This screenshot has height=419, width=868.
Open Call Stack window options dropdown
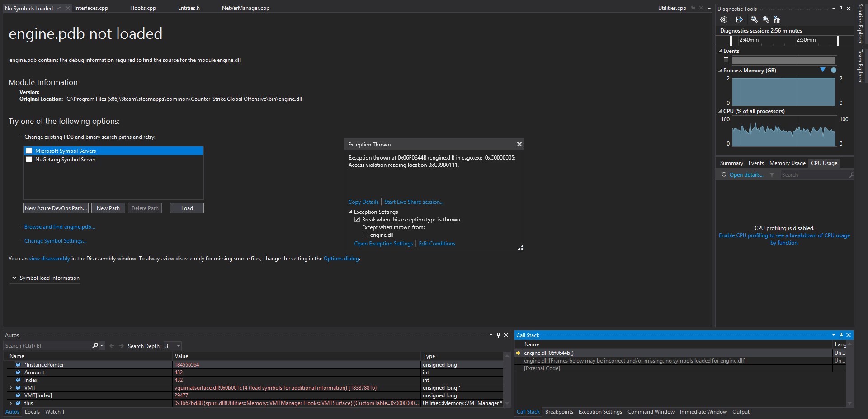[x=834, y=335]
